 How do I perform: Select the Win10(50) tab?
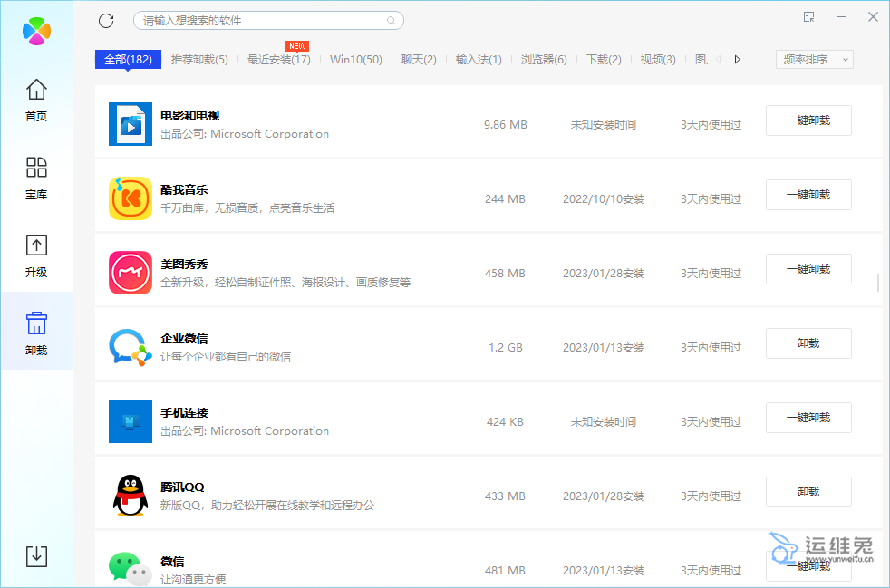click(x=355, y=60)
